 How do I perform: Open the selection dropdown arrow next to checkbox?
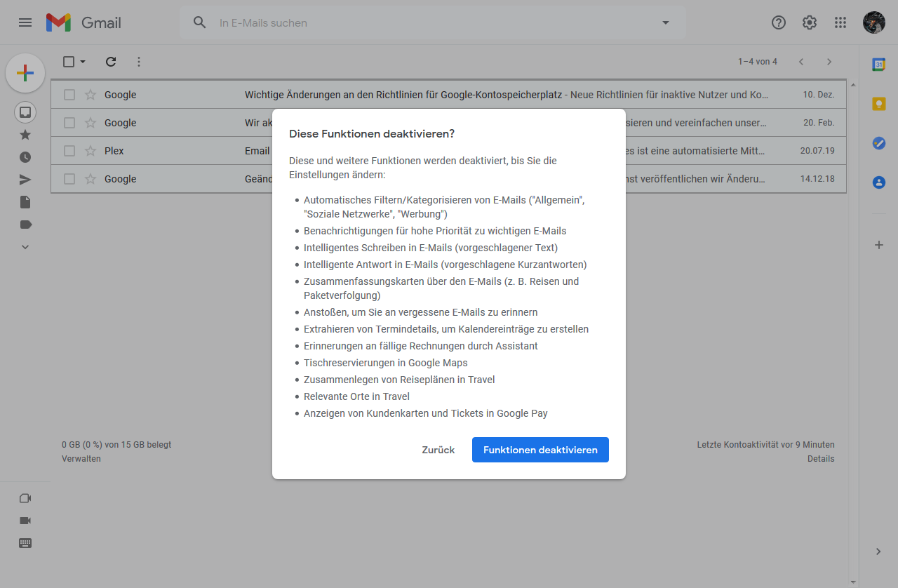tap(83, 62)
